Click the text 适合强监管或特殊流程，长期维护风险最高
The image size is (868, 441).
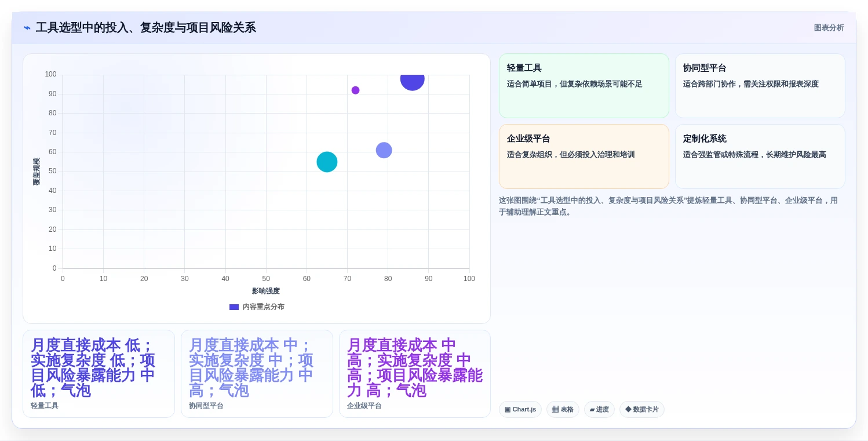click(754, 155)
